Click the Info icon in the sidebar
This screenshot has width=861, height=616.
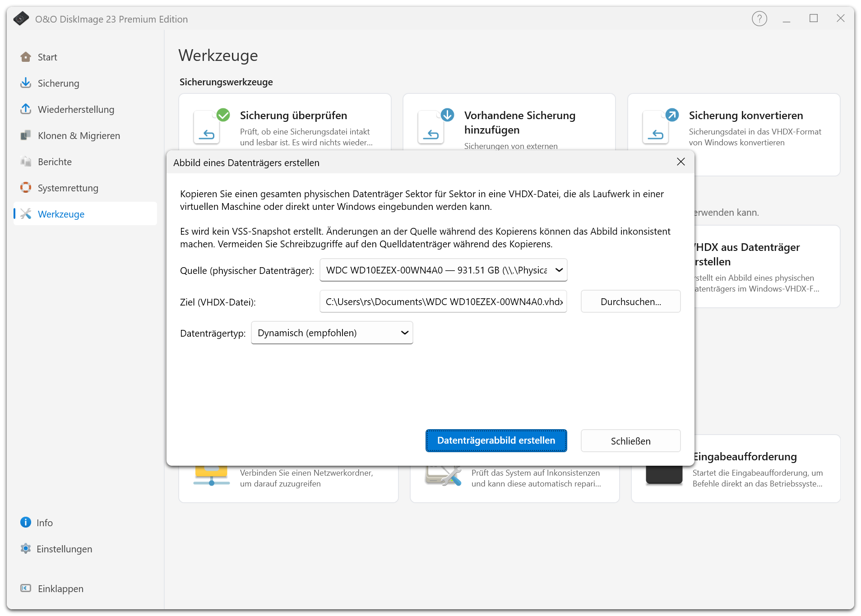point(26,523)
